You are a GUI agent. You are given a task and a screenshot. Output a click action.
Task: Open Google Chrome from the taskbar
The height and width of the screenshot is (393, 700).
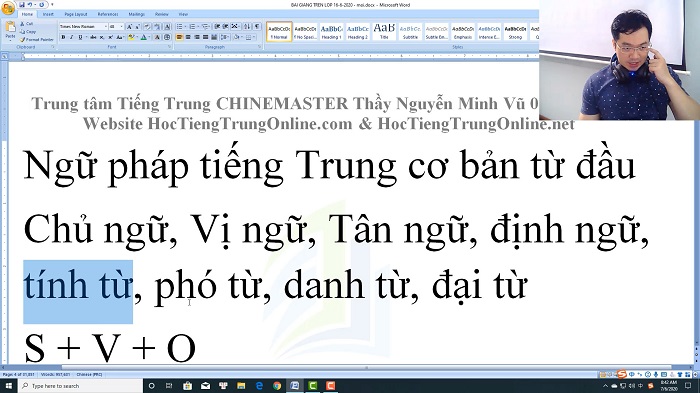tap(277, 385)
